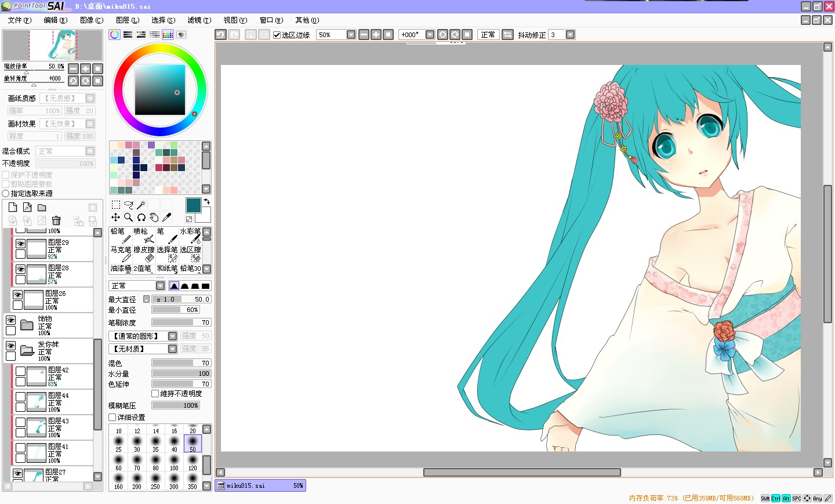The image size is (835, 504).
Task: Open the 滤镜 menu
Action: tap(199, 20)
